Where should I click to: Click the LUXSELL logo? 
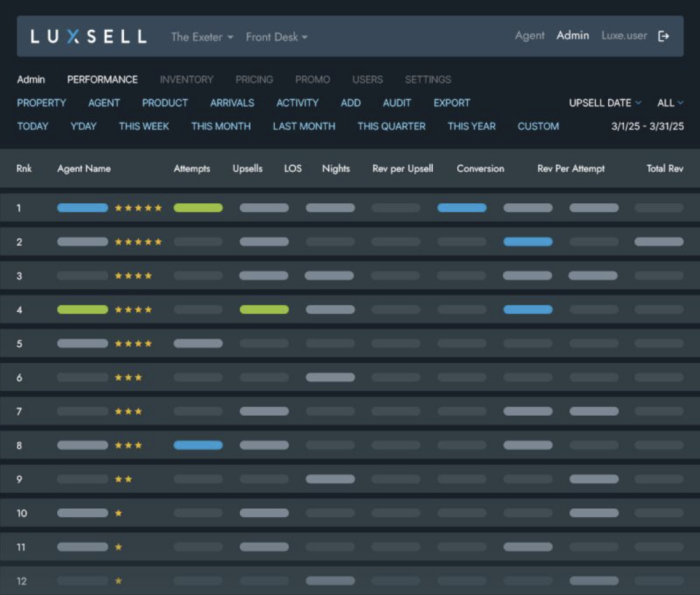pyautogui.click(x=88, y=36)
